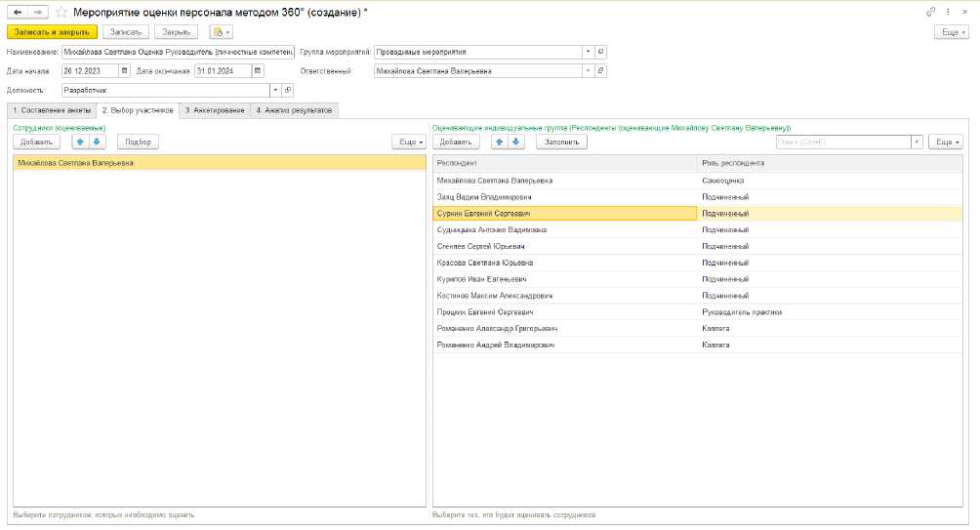Open Еще menu above respondents table
980x530 pixels.
pyautogui.click(x=945, y=142)
